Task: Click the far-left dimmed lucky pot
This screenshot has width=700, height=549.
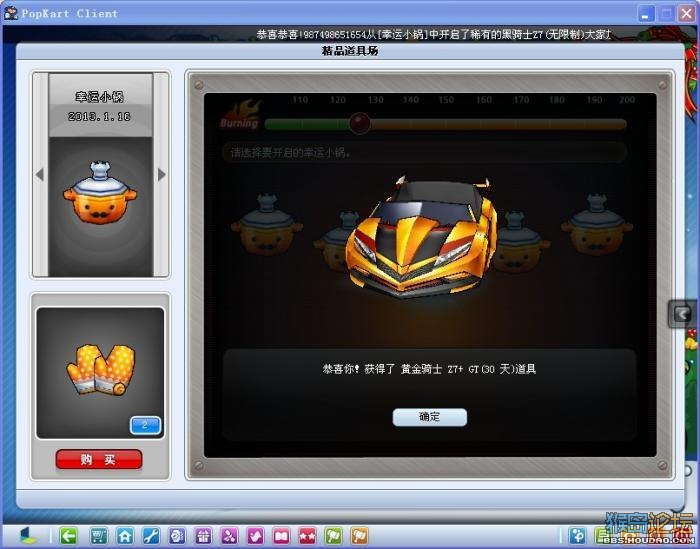Action: click(267, 225)
